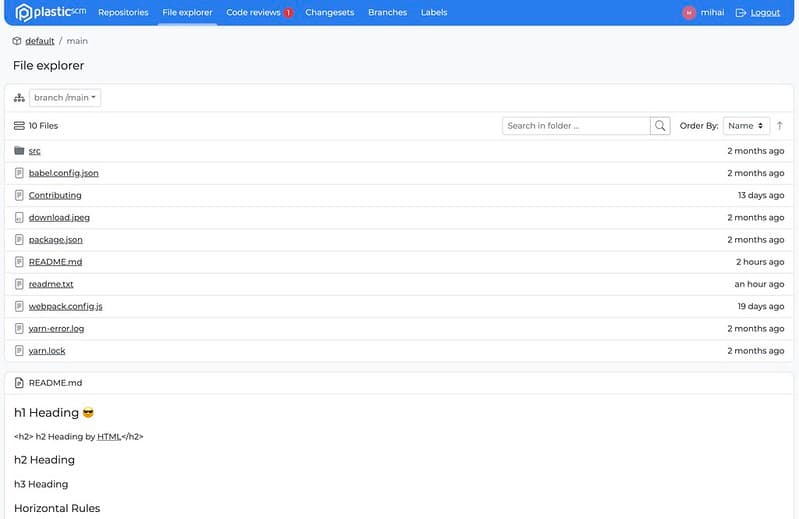This screenshot has width=799, height=519.
Task: Click the babel.config.json file icon
Action: coord(19,173)
